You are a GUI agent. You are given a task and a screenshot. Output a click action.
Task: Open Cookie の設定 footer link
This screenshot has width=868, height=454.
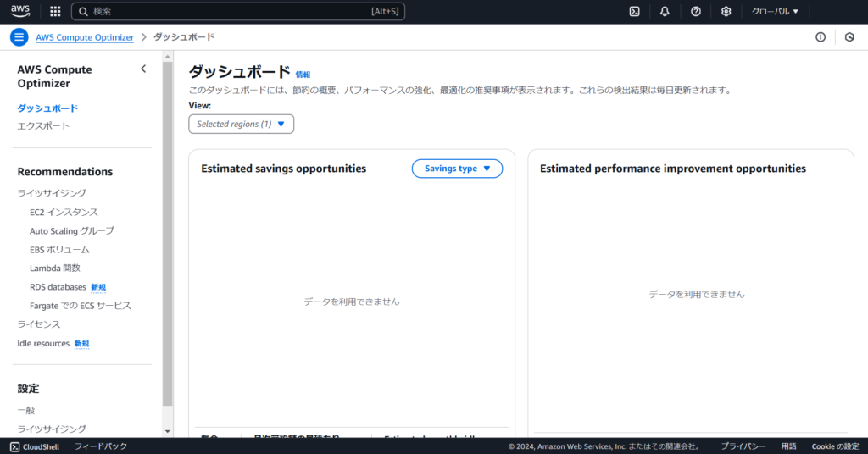coord(835,446)
